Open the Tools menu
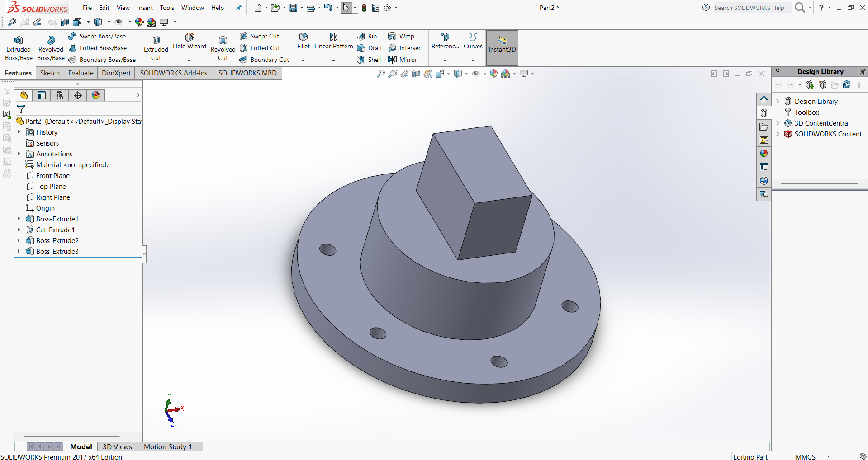 (x=167, y=8)
